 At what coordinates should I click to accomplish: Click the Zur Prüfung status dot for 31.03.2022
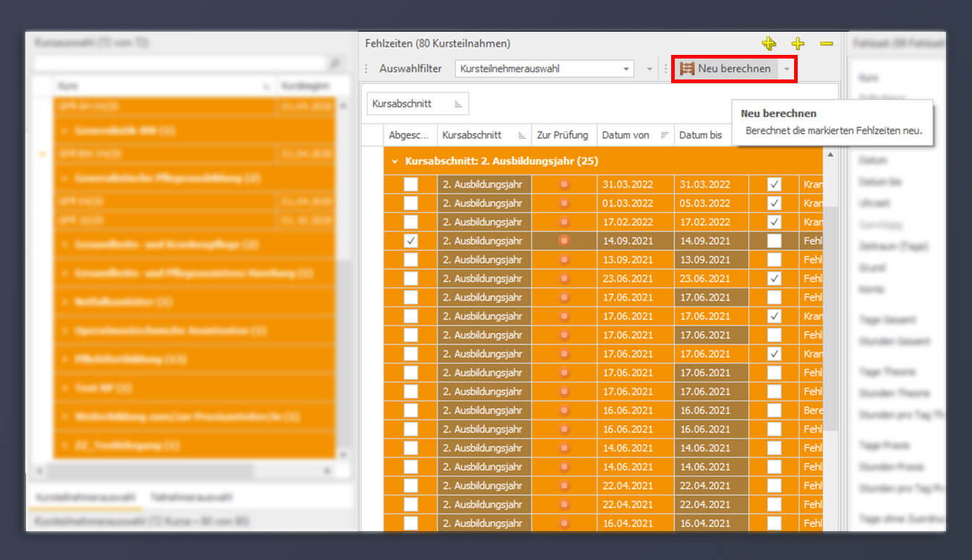[x=565, y=184]
